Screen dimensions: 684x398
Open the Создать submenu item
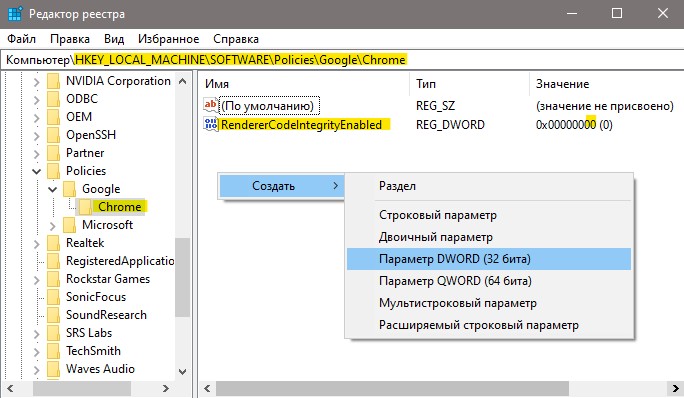(x=281, y=186)
